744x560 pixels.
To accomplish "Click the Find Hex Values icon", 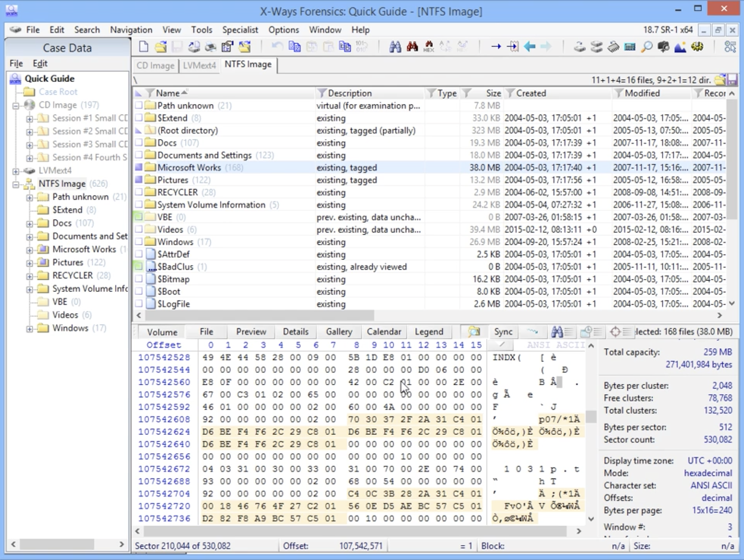I will coord(428,47).
